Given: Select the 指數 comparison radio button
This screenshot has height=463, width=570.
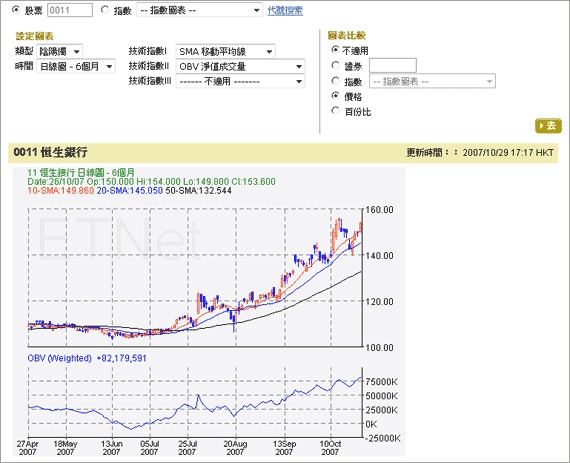Looking at the screenshot, I should (336, 81).
